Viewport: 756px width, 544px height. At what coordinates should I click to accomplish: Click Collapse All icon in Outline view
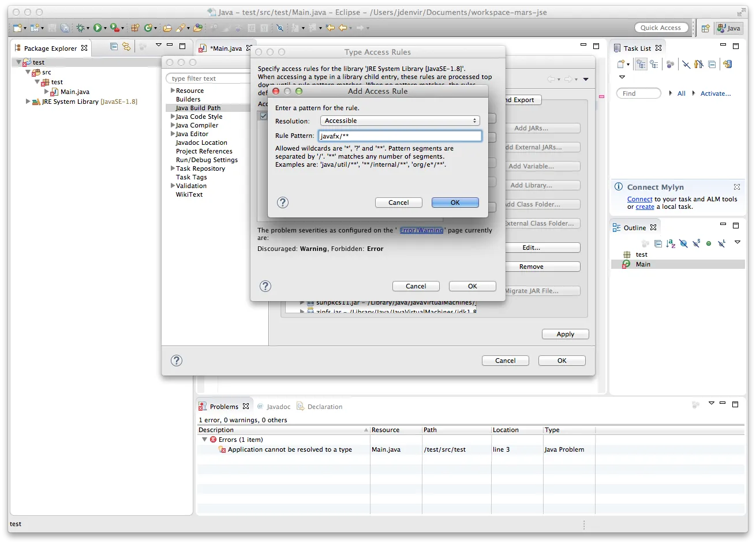[658, 243]
